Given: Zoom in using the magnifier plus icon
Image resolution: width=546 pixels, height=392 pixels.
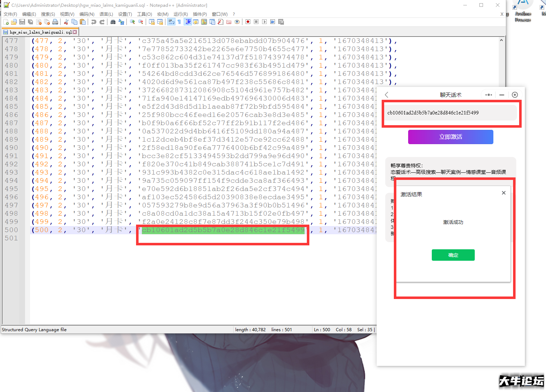Looking at the screenshot, I should pyautogui.click(x=132, y=22).
